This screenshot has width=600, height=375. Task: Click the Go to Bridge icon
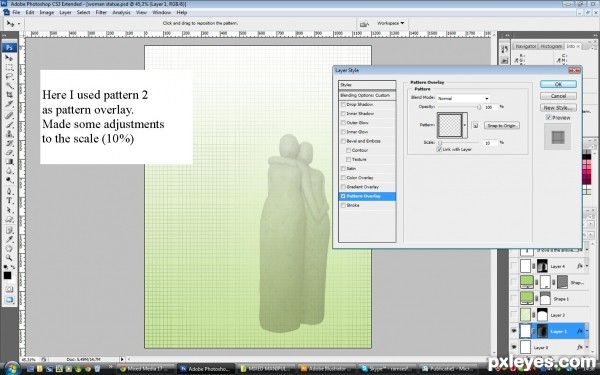[x=364, y=24]
